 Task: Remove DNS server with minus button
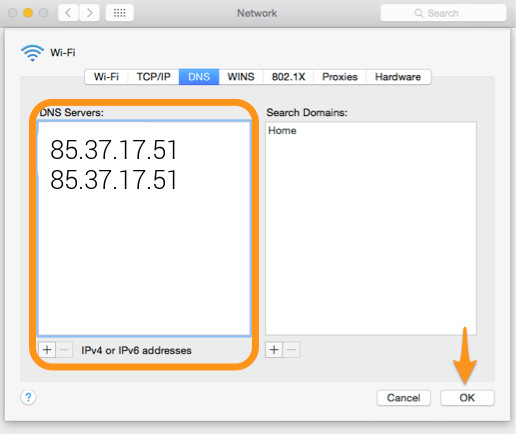pyautogui.click(x=64, y=350)
